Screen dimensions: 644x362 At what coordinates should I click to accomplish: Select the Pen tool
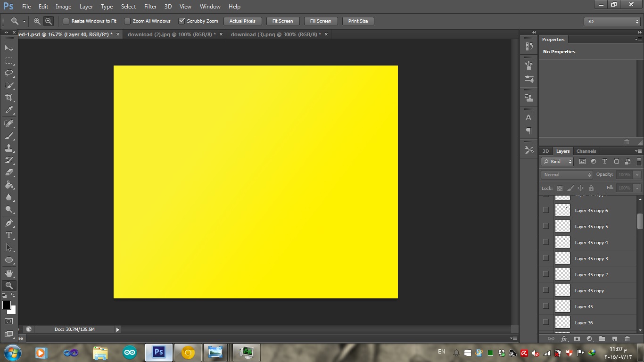(x=9, y=223)
